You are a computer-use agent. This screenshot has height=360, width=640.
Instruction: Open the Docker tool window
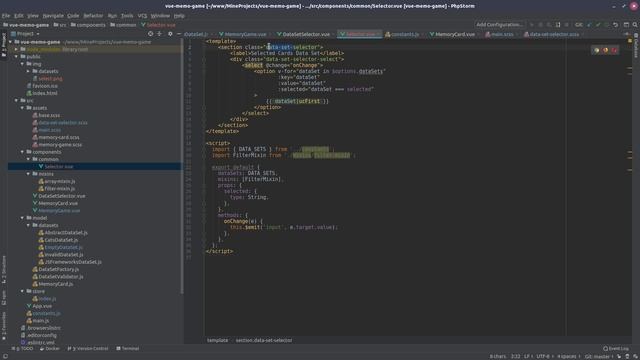(x=50, y=349)
